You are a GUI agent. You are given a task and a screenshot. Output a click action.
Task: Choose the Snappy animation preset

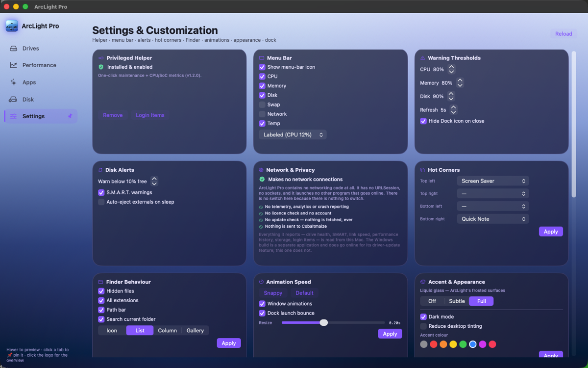click(x=273, y=293)
